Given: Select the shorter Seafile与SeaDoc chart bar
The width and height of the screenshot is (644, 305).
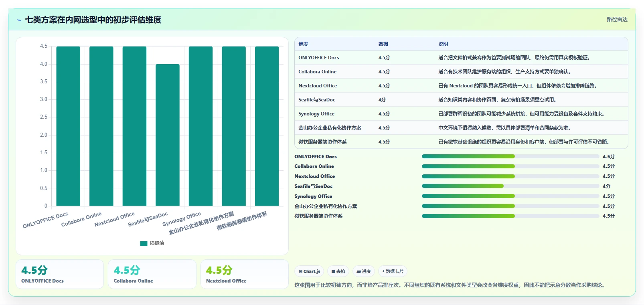Looking at the screenshot, I should pyautogui.click(x=168, y=135).
